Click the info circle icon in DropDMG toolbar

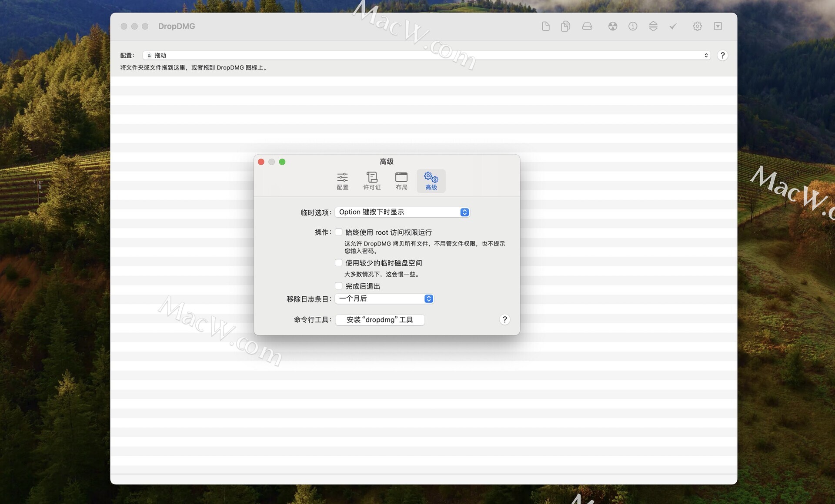[633, 27]
